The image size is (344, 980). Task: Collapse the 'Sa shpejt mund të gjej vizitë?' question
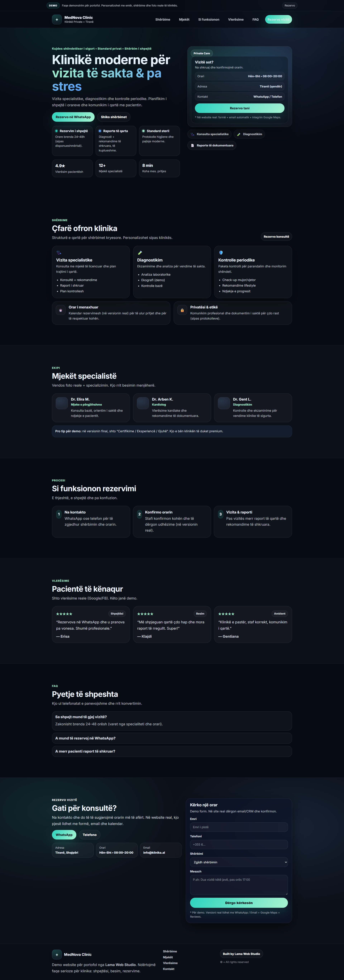[x=172, y=717]
